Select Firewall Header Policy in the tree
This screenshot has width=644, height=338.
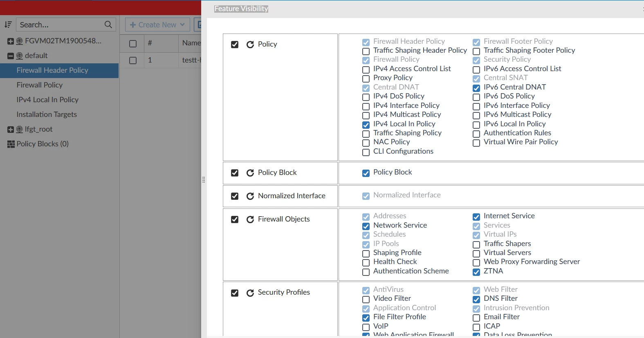point(59,70)
